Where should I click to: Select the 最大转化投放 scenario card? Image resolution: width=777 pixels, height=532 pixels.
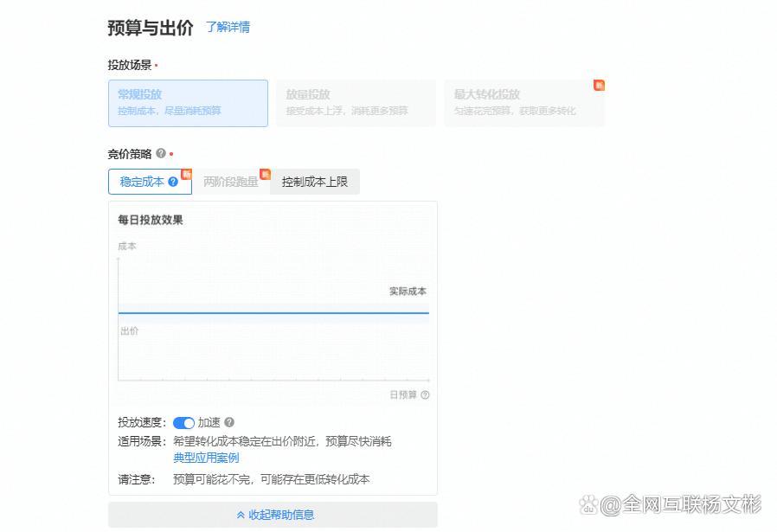click(524, 103)
